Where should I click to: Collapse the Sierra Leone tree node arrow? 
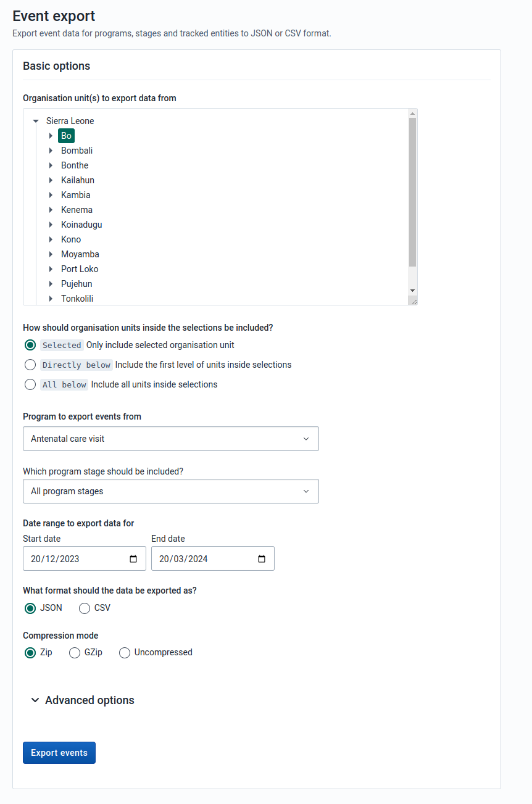[36, 122]
